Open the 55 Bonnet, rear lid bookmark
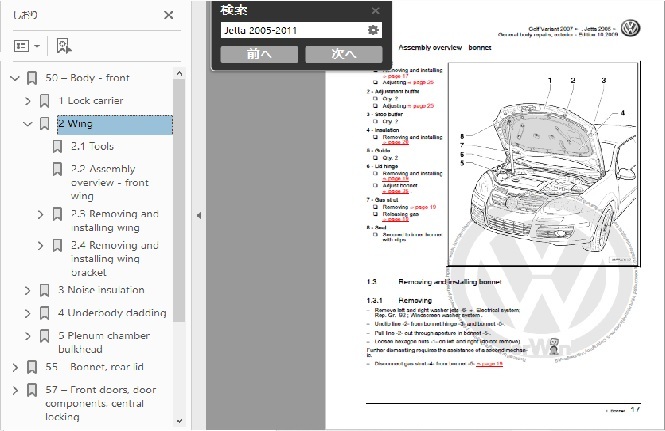The height and width of the screenshot is (431, 665). click(95, 367)
